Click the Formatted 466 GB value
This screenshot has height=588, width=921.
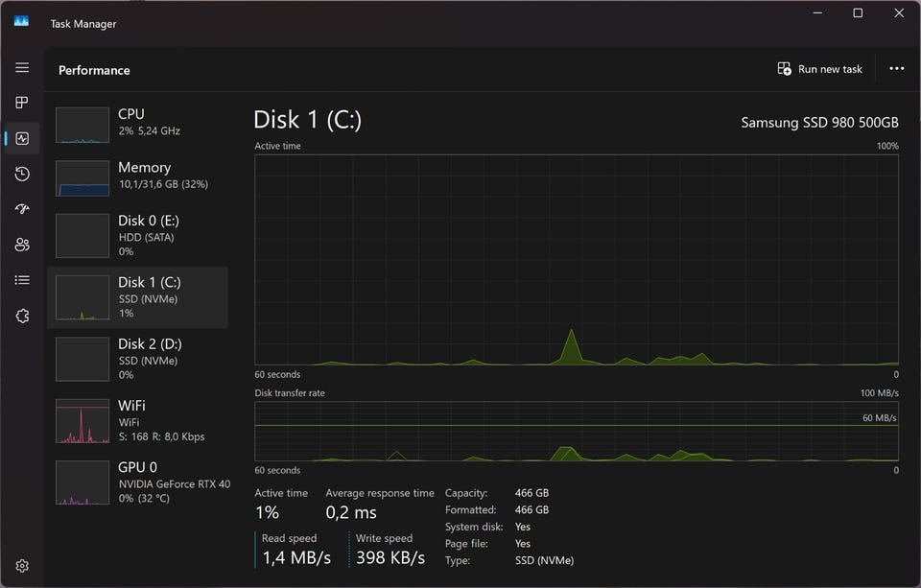coord(531,510)
